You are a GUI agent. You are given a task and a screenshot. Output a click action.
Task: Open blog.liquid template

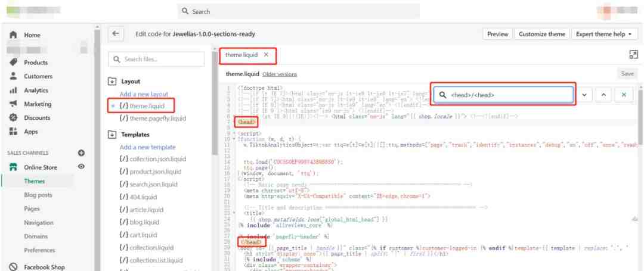coord(139,222)
